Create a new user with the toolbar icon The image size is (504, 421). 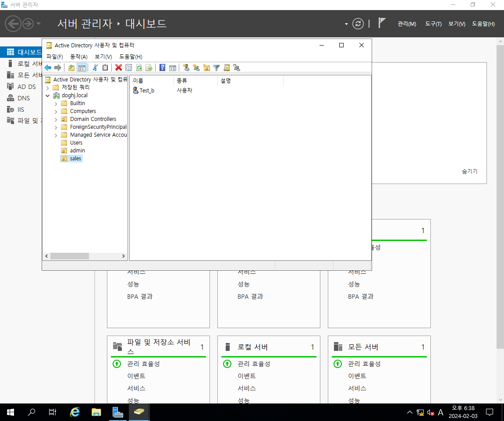point(186,67)
